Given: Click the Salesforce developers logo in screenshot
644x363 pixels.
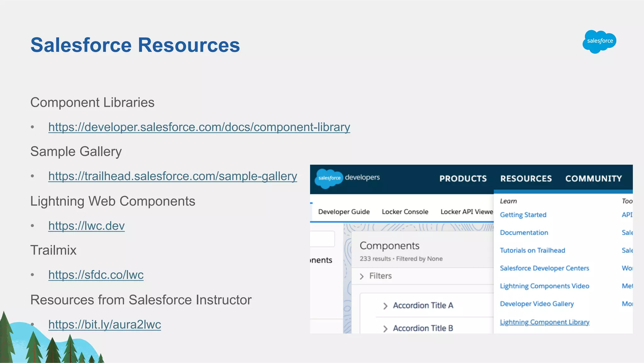Looking at the screenshot, I should [x=347, y=178].
